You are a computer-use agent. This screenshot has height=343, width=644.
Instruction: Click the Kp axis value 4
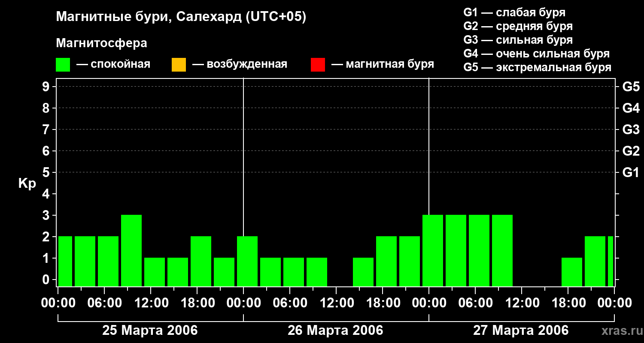(x=47, y=194)
